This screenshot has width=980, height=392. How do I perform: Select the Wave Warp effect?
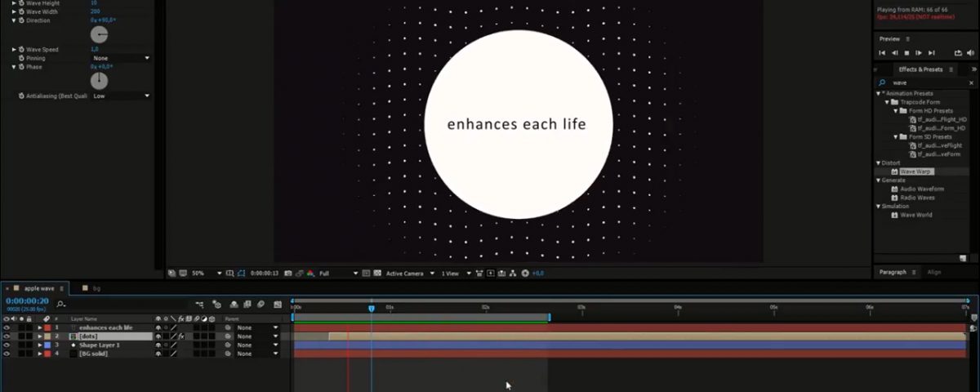tap(915, 171)
